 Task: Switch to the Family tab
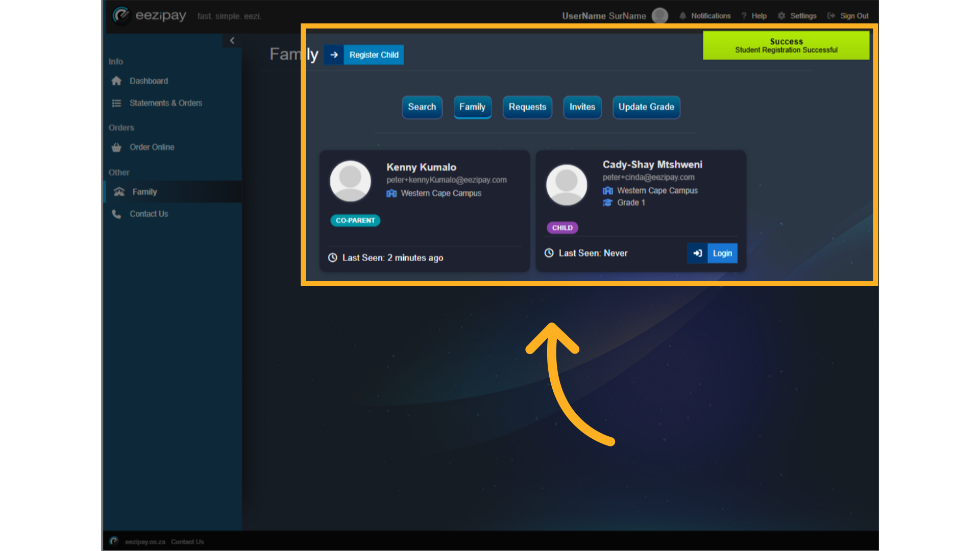pyautogui.click(x=472, y=107)
